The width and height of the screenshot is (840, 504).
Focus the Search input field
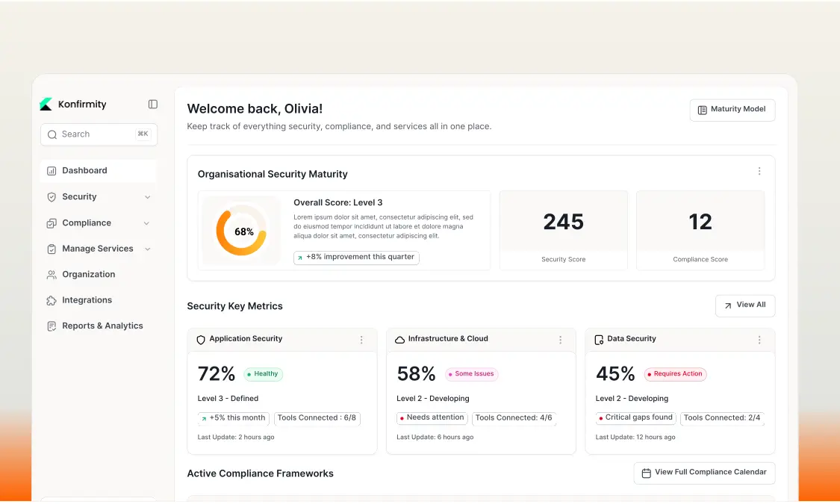pos(99,134)
